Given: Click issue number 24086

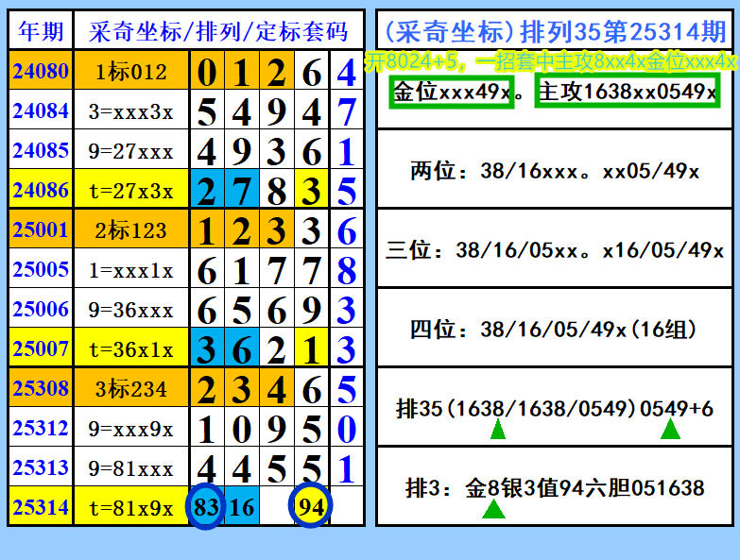Looking at the screenshot, I should coord(41,190).
